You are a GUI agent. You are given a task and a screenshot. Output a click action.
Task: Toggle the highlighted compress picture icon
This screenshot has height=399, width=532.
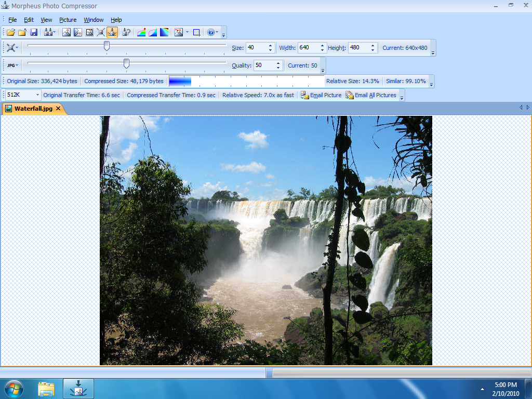click(x=112, y=32)
